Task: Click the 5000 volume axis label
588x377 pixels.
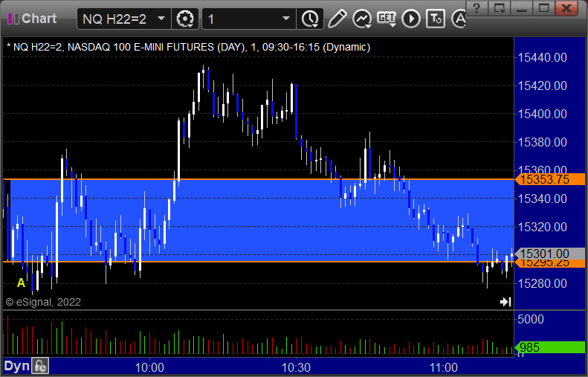Action: pyautogui.click(x=531, y=319)
